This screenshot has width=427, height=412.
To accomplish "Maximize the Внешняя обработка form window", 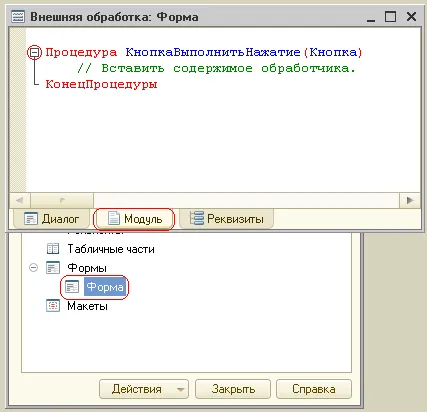I will (x=390, y=17).
